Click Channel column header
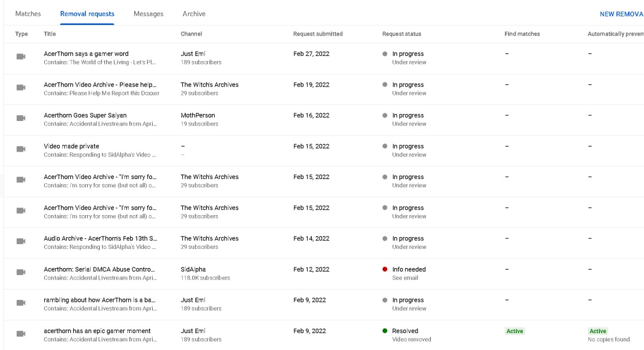Image resolution: width=644 pixels, height=350 pixels. pyautogui.click(x=192, y=34)
